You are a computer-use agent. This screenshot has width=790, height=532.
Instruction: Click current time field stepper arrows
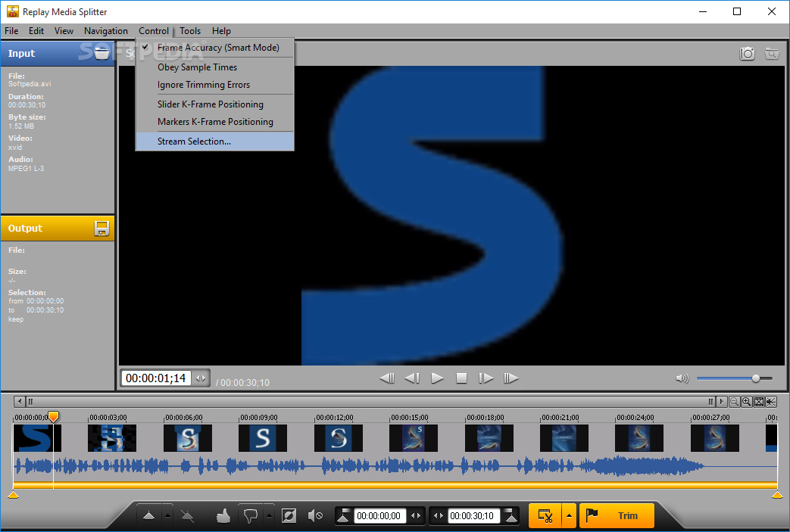201,378
